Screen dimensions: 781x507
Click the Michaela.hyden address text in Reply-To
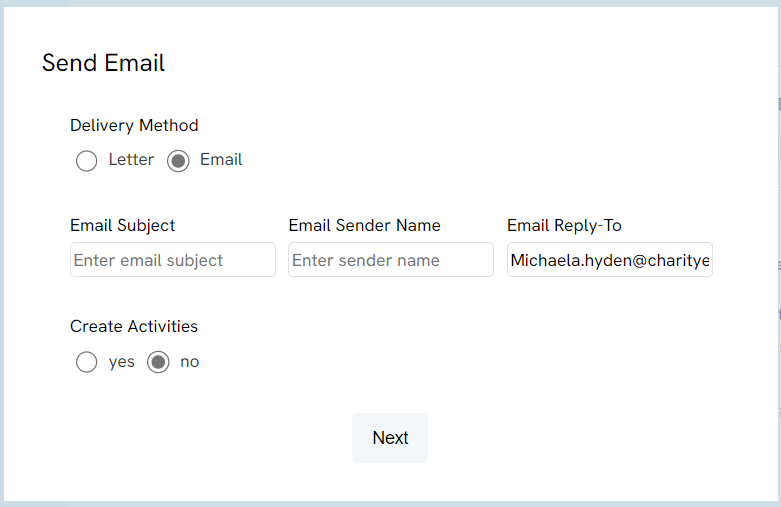pos(610,260)
